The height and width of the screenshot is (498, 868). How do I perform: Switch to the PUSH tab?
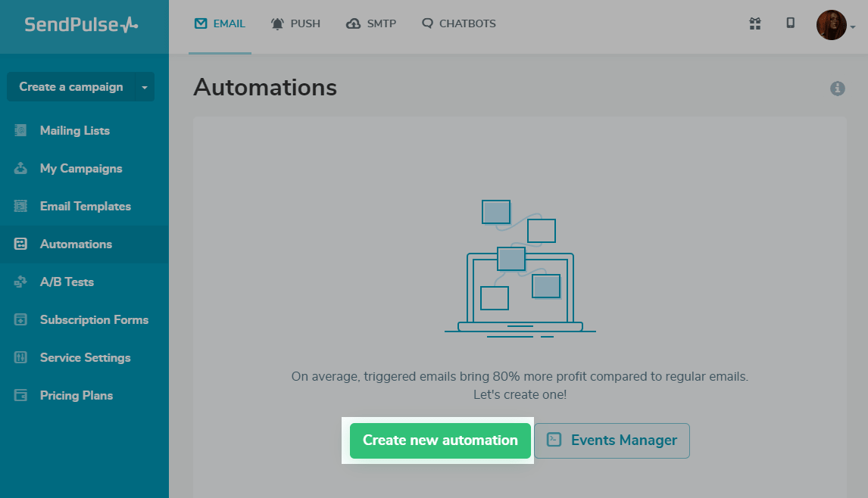[x=295, y=23]
